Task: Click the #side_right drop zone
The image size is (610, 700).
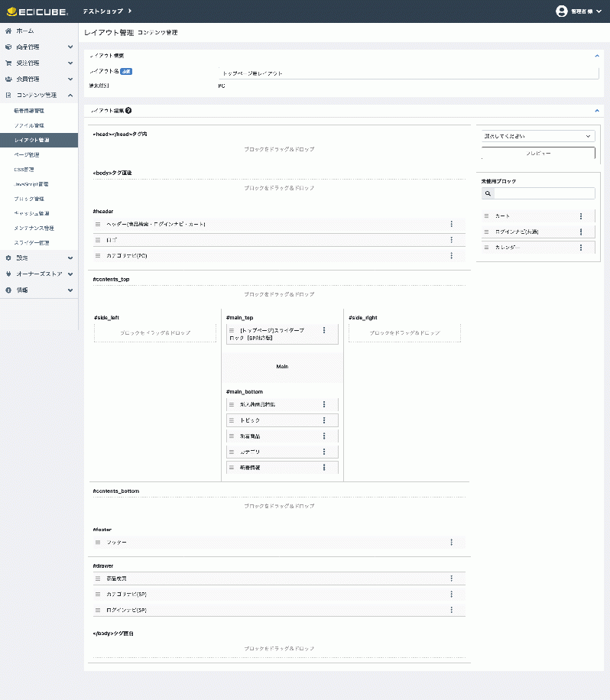Action: [404, 333]
